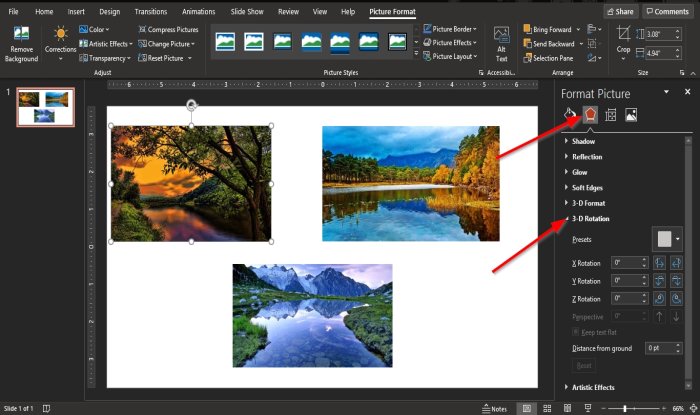Open the Picture icon tab in Format Picture

pyautogui.click(x=631, y=114)
